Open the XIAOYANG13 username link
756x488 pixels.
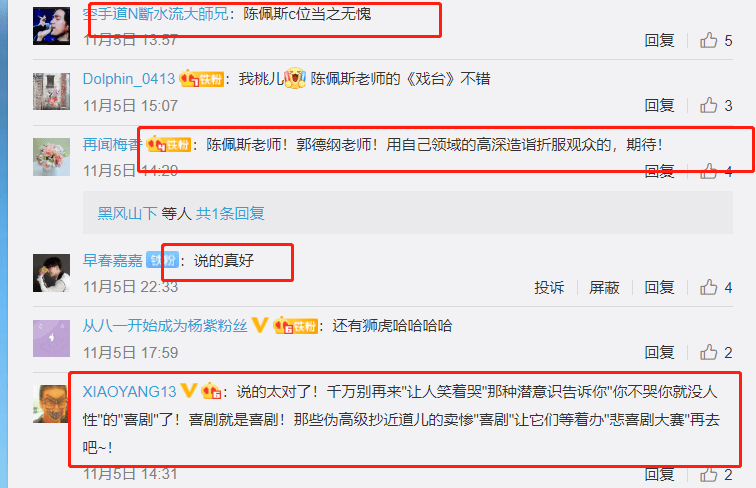tap(130, 391)
